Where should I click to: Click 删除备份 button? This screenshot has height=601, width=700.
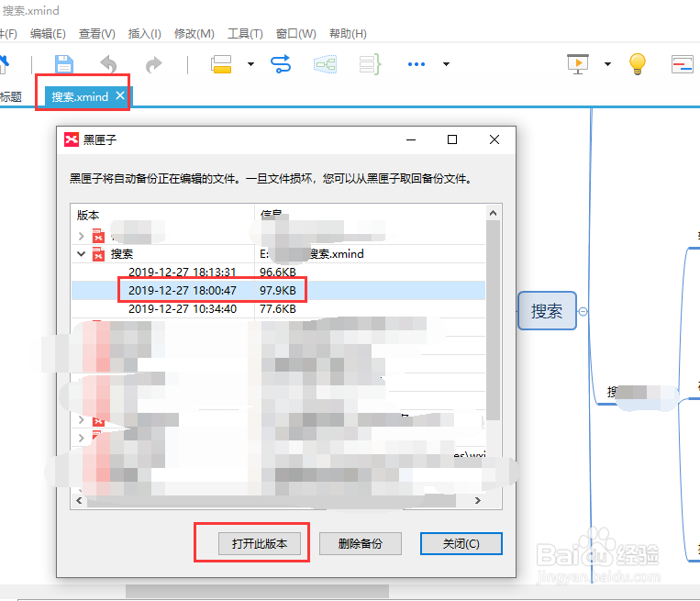click(x=361, y=543)
